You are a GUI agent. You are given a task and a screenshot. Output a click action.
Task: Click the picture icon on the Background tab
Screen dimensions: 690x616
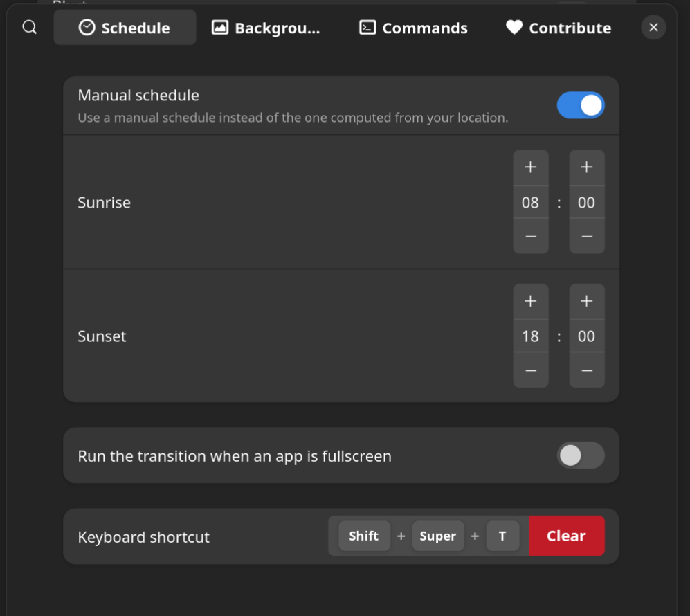(219, 28)
